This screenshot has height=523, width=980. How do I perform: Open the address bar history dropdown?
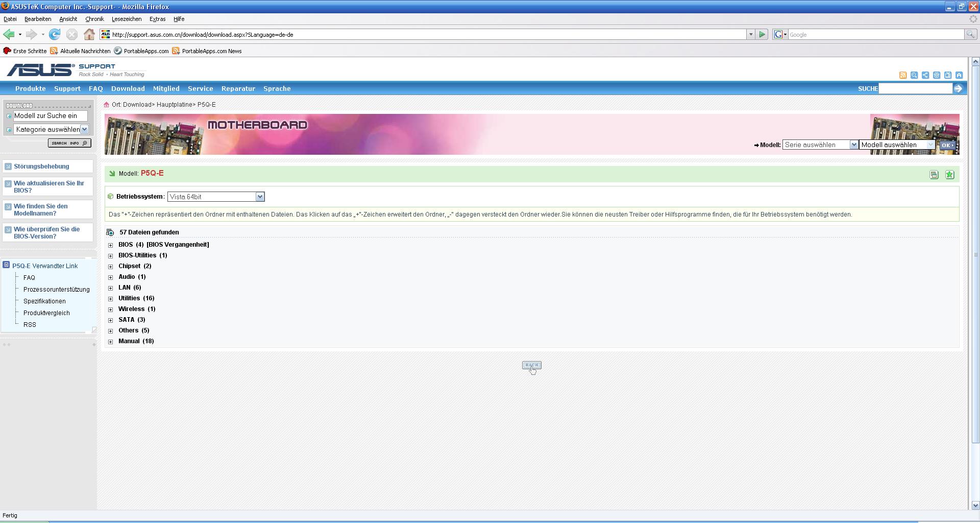click(750, 34)
